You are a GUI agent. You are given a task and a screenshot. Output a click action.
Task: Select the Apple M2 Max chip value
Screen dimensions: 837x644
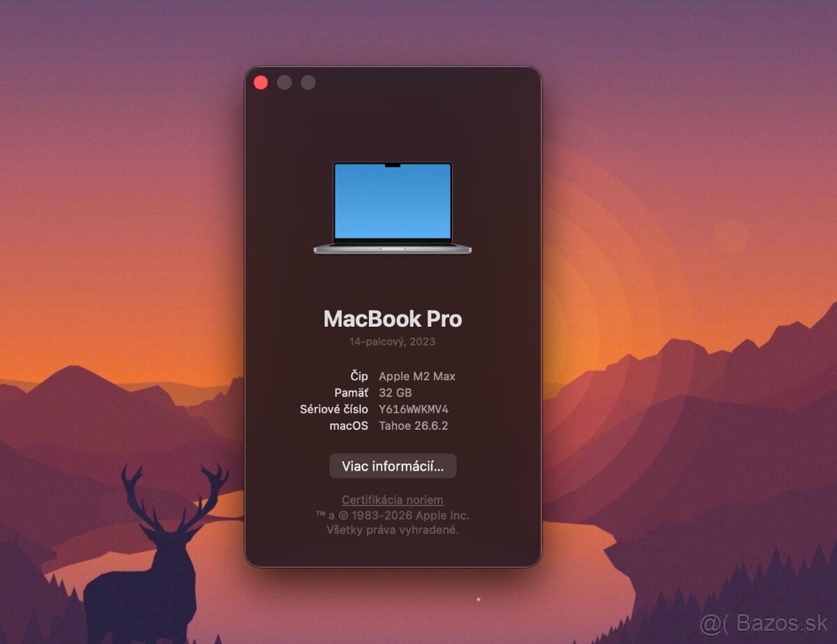tap(417, 376)
